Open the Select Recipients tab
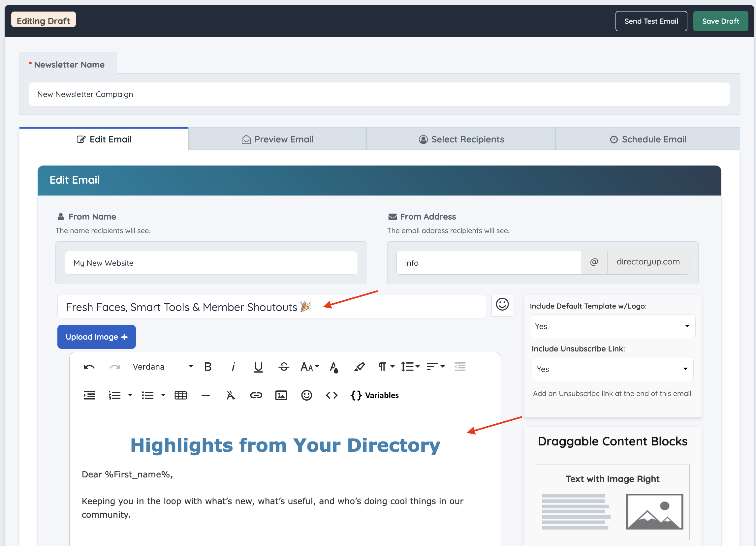 (461, 139)
